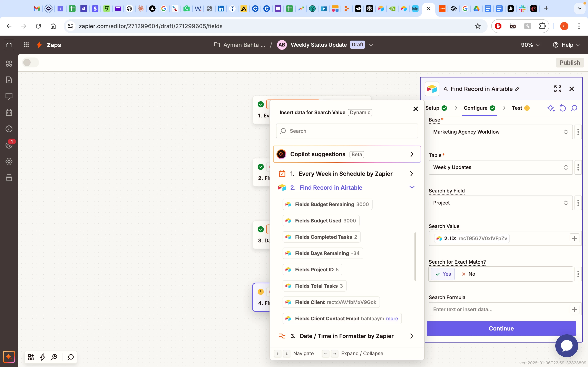Open the Table dropdown showing Weekly Updates
This screenshot has width=588, height=367.
[x=500, y=167]
